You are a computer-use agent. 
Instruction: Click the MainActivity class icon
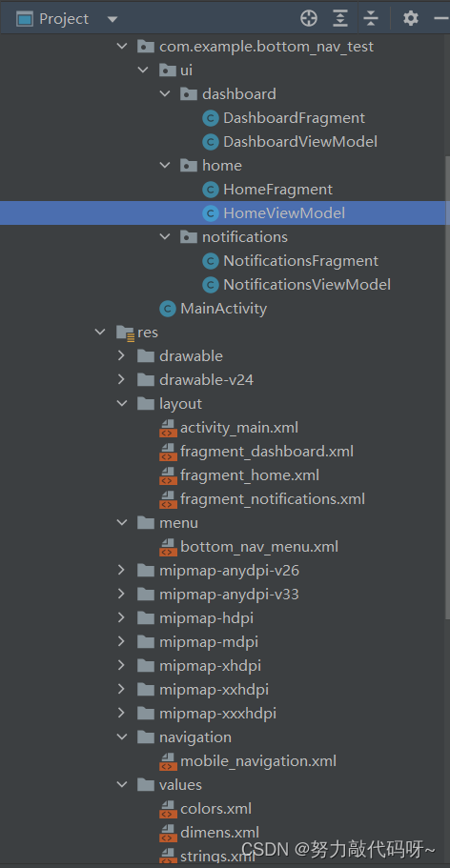click(168, 309)
